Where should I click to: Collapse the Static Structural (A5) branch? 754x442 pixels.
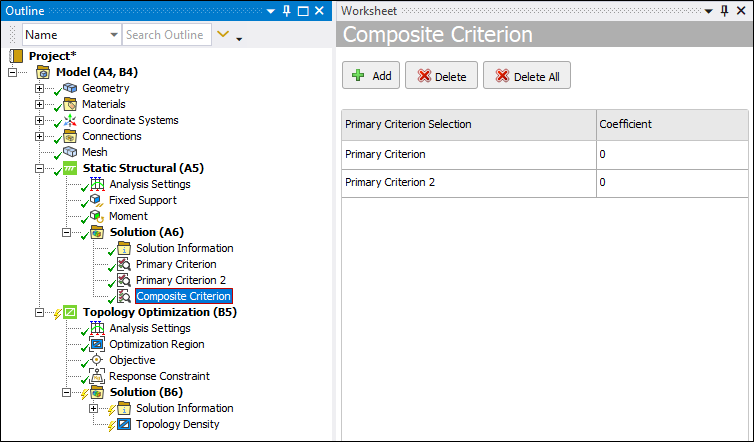(40, 168)
